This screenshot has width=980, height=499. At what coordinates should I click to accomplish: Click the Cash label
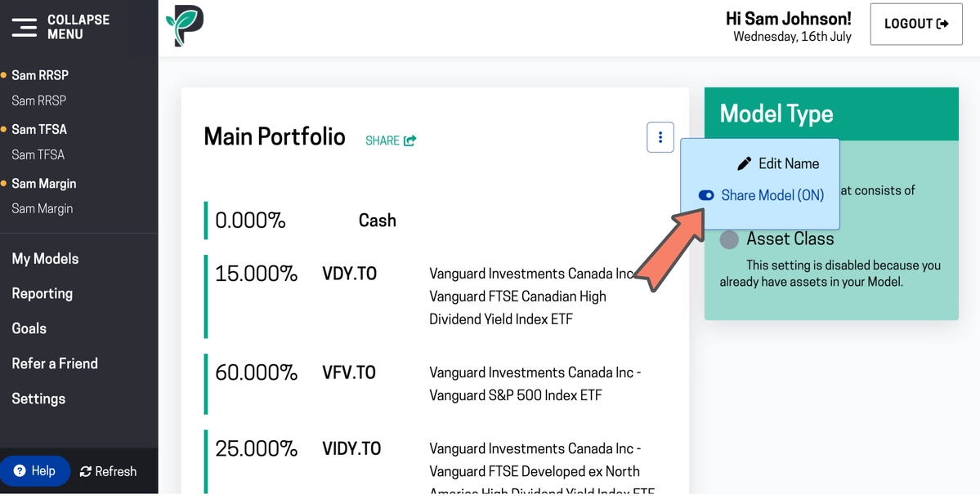(377, 221)
